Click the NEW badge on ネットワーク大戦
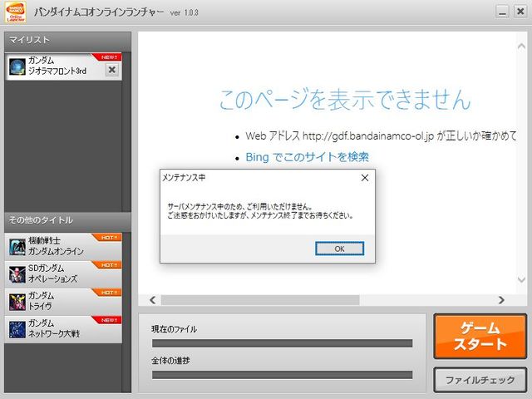This screenshot has height=399, width=532. [x=108, y=320]
